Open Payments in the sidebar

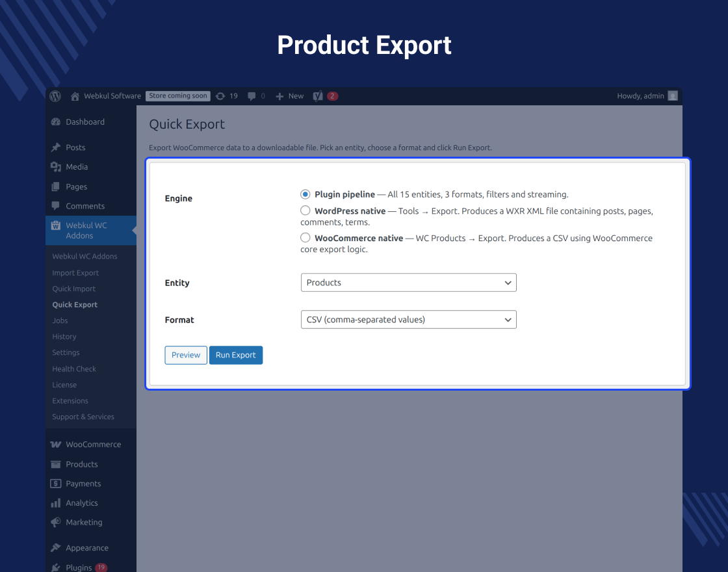(x=83, y=484)
